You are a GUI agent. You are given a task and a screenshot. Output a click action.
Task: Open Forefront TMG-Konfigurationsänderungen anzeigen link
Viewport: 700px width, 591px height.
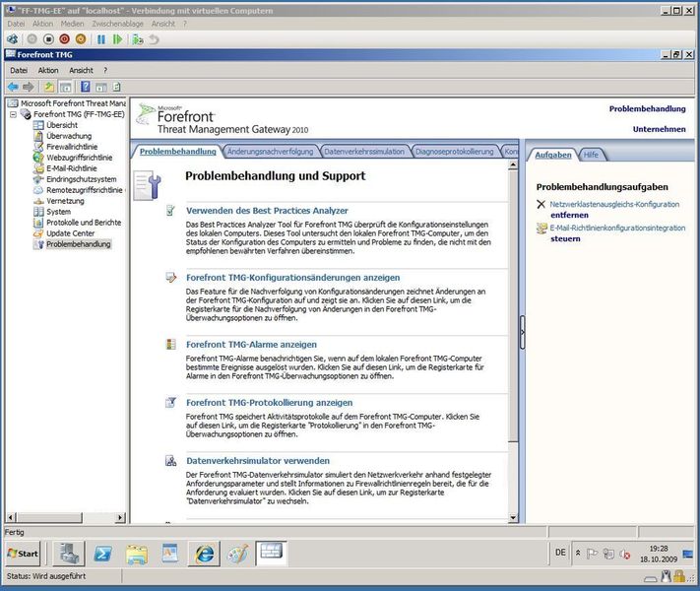coord(292,278)
